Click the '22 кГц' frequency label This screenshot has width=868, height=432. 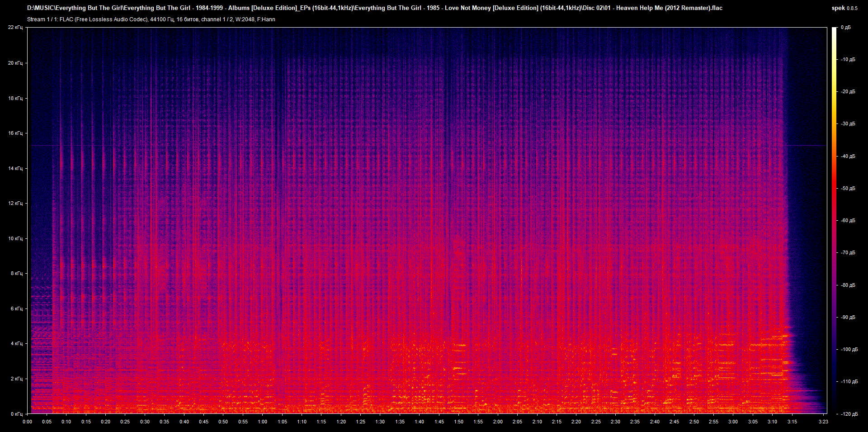tap(15, 27)
